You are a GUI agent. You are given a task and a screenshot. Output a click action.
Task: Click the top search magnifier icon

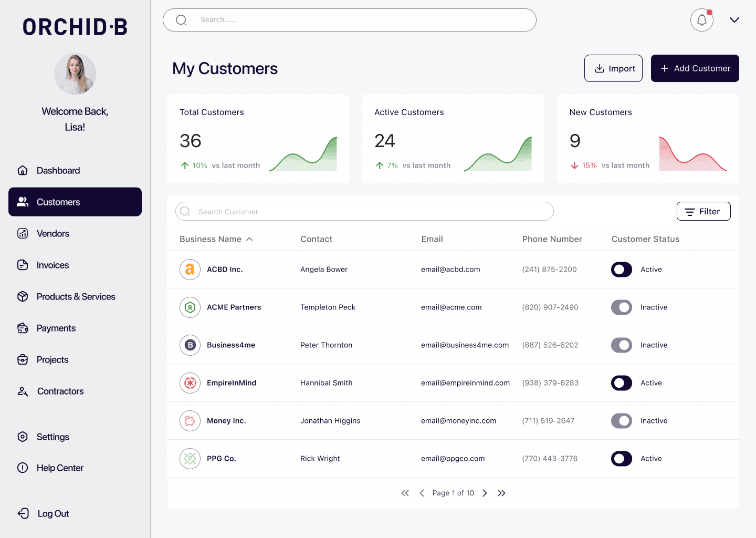point(181,20)
